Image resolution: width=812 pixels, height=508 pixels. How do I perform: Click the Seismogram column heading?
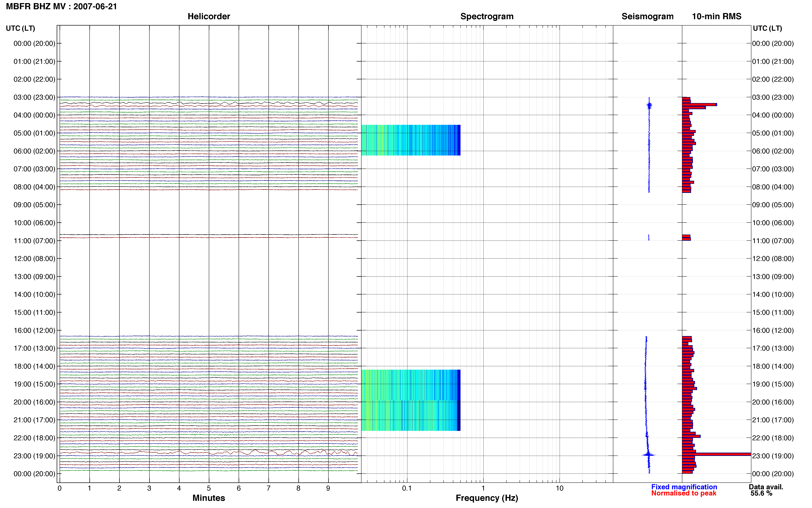tap(648, 16)
